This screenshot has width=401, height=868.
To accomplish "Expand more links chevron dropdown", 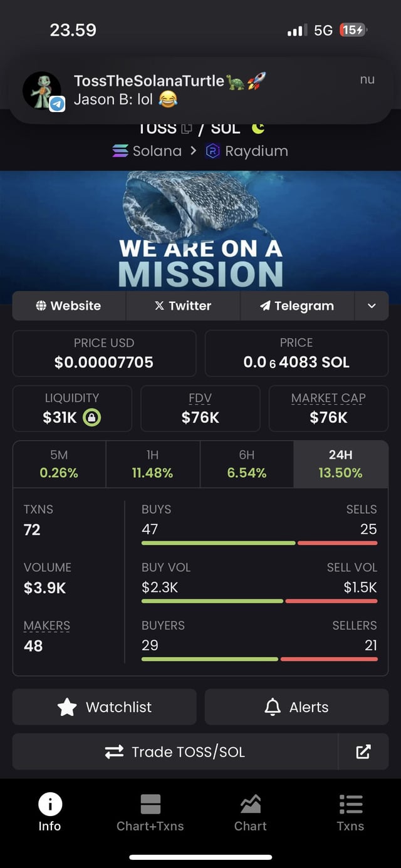I will (x=372, y=305).
